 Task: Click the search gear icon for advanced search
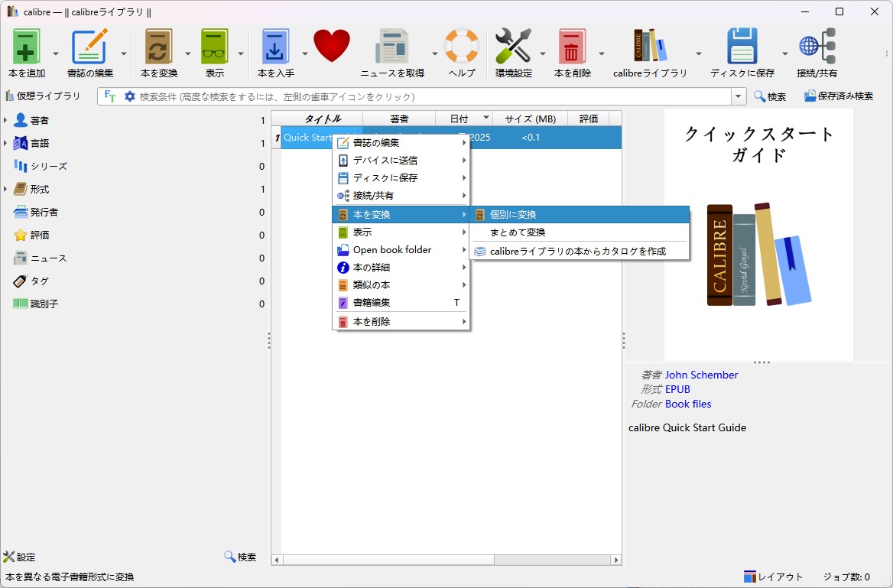point(130,96)
